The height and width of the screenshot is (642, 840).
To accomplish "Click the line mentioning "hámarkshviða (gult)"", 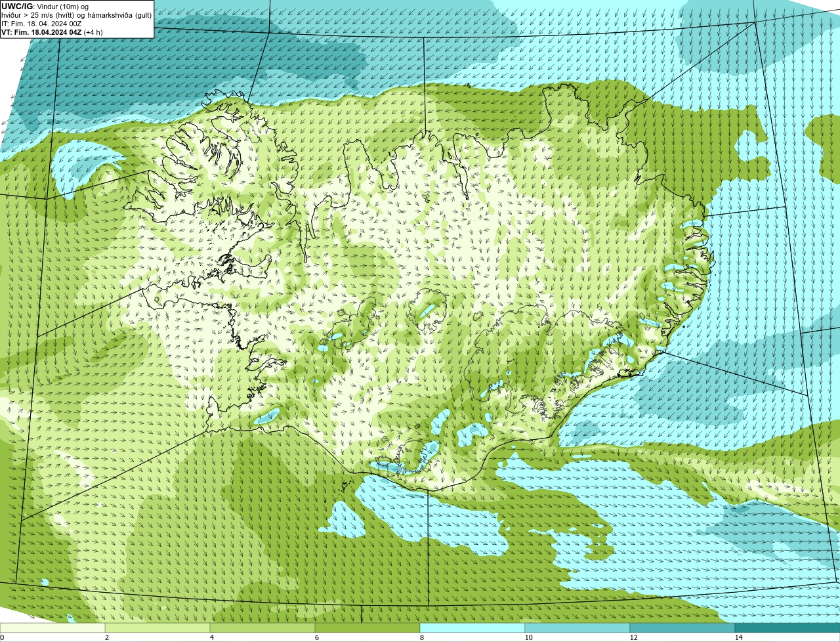I will (x=76, y=15).
